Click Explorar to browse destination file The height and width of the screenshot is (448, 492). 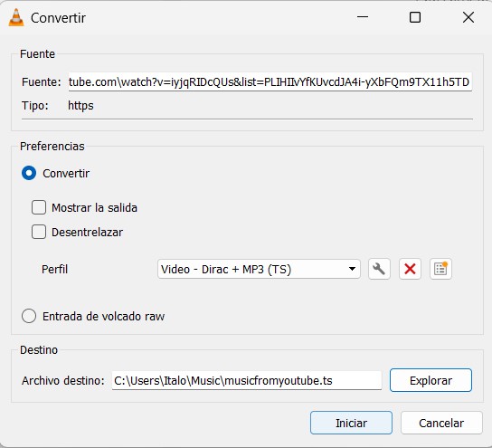(x=430, y=380)
